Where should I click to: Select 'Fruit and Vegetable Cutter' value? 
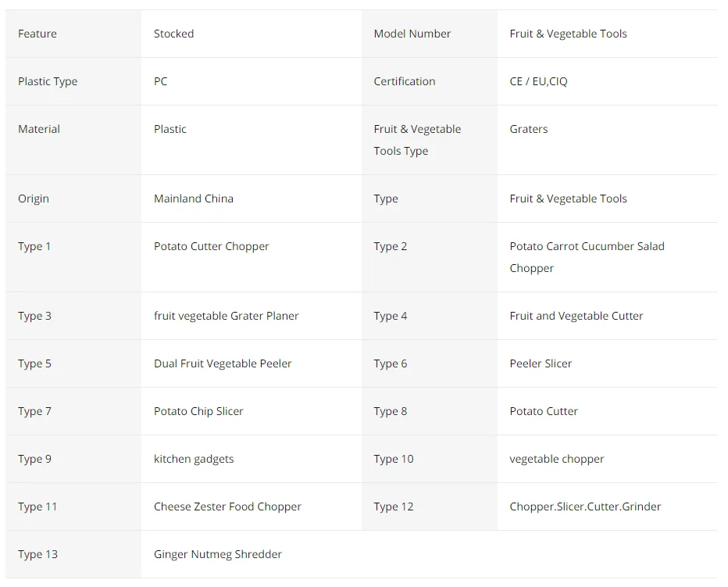pos(576,316)
